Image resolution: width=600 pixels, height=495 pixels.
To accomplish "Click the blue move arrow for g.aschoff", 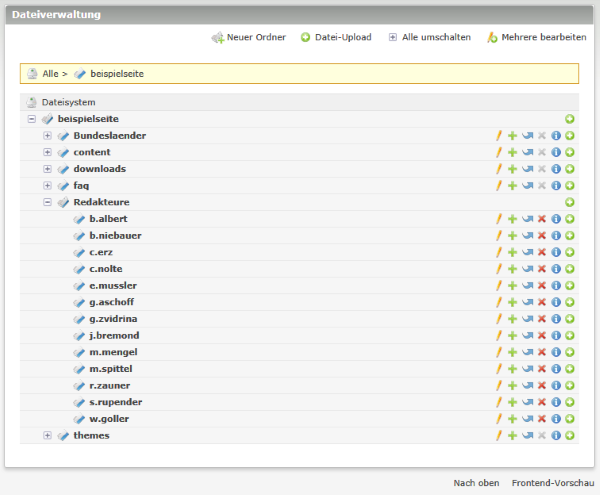I will click(527, 302).
